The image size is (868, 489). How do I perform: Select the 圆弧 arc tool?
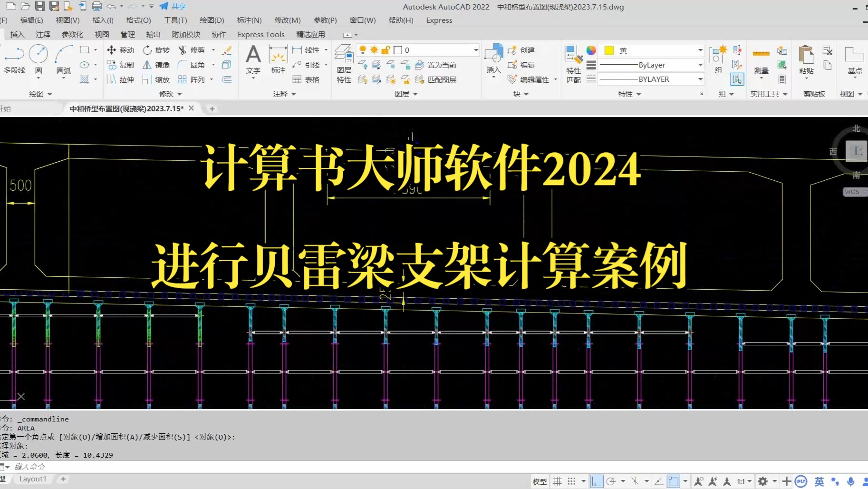64,59
